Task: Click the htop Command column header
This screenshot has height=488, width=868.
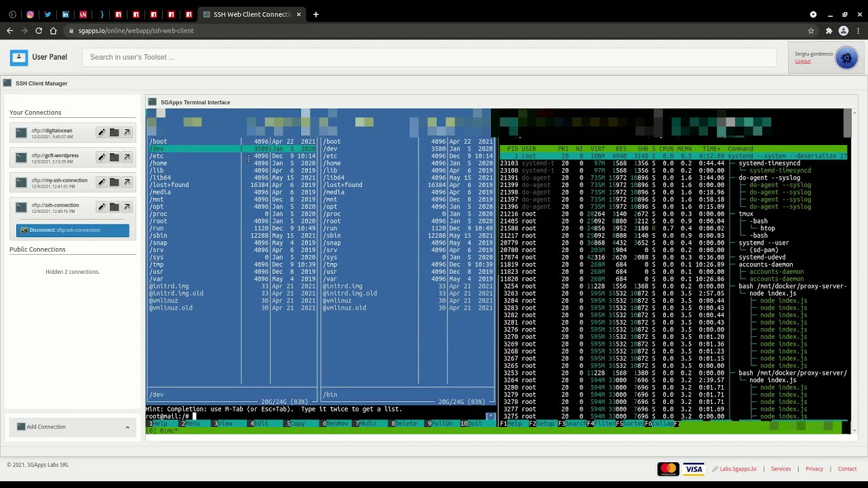Action: (x=740, y=149)
